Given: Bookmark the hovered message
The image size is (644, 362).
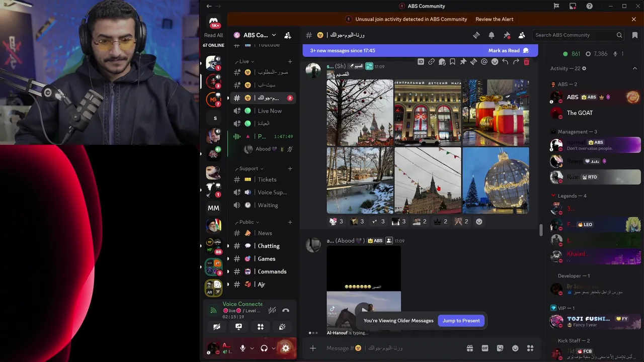Looking at the screenshot, I should point(452,62).
